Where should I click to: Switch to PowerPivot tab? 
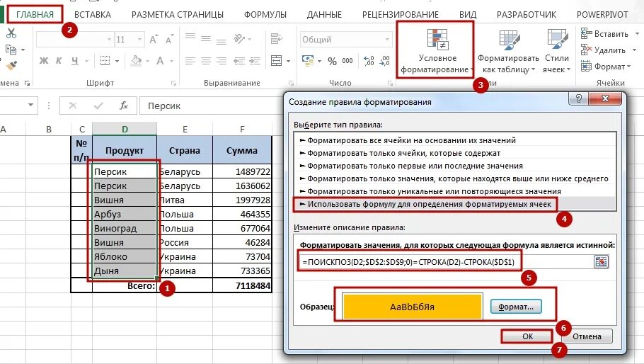click(602, 14)
